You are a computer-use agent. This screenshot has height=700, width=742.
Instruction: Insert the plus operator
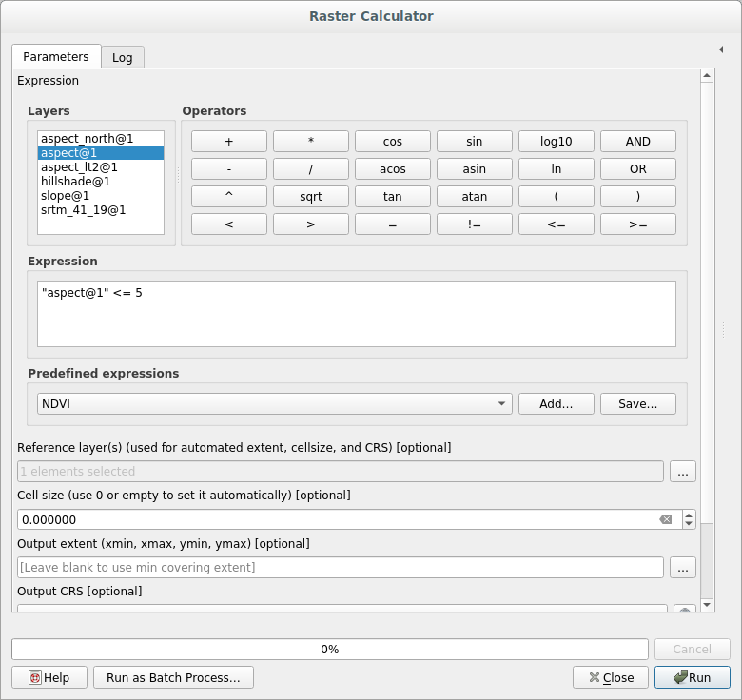pos(228,142)
